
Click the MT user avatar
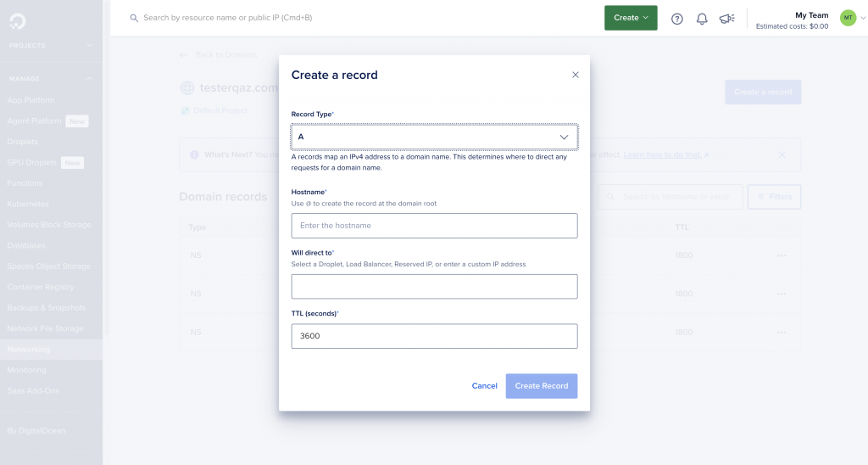(848, 18)
